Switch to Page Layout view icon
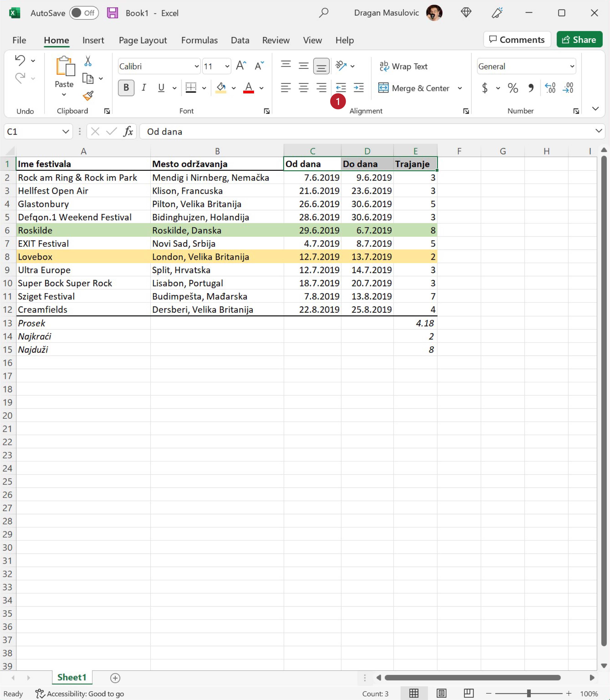Screen dimensions: 610x700 (x=442, y=693)
